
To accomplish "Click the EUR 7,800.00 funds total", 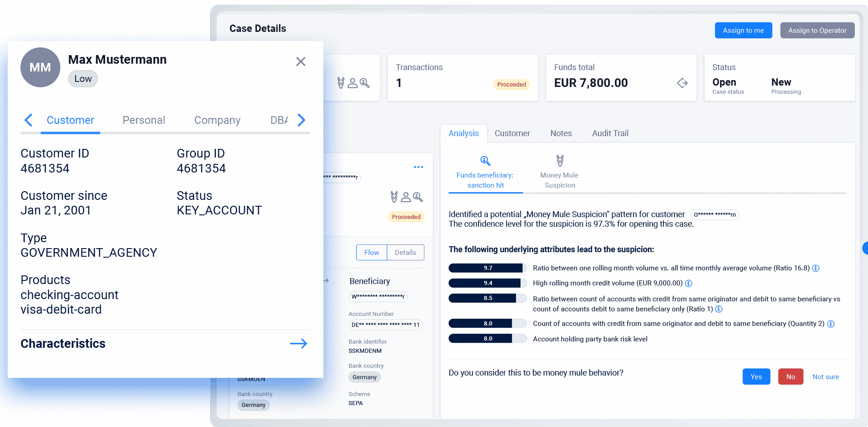I will [x=591, y=83].
